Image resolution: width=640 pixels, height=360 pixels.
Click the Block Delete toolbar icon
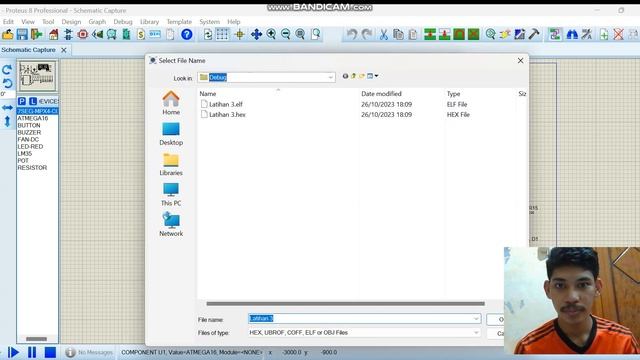coord(473,35)
